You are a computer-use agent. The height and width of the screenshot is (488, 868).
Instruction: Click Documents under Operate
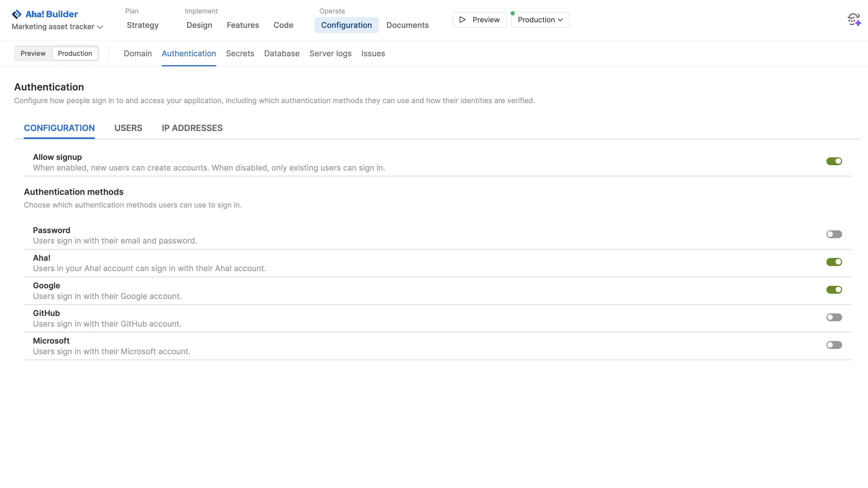pos(407,25)
